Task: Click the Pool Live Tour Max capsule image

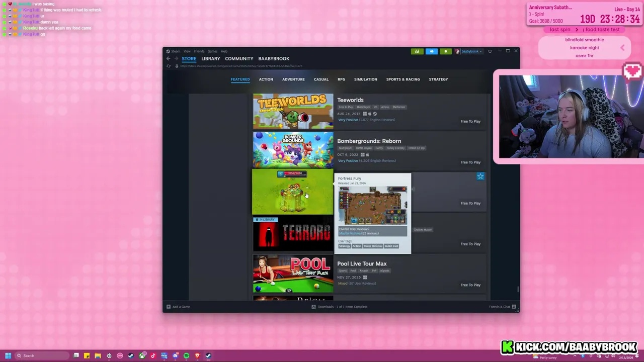Action: pyautogui.click(x=293, y=274)
